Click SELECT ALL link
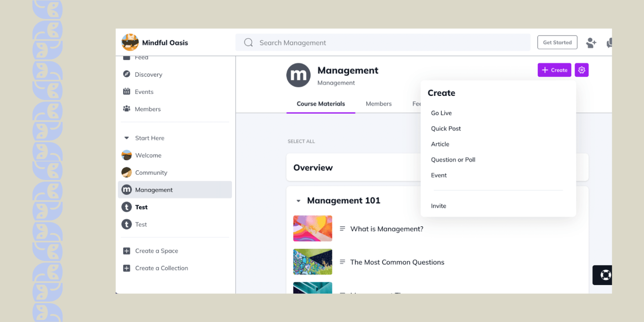Viewport: 644px width, 322px height. point(301,141)
